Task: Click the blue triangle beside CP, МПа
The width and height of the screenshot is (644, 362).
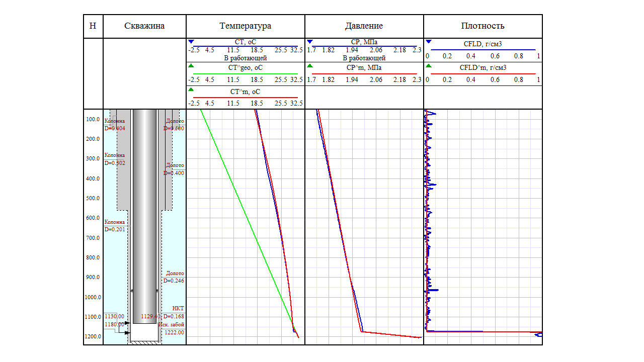Action: pyautogui.click(x=310, y=42)
